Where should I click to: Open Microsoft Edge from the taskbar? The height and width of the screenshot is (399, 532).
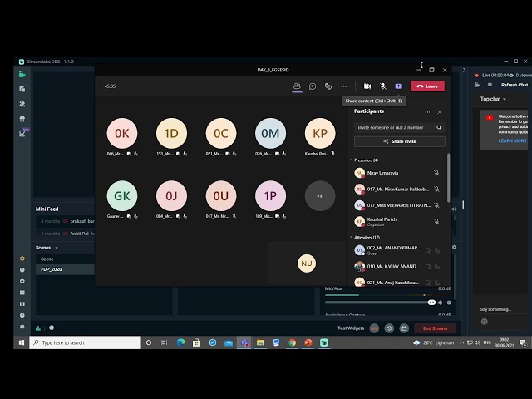tap(180, 342)
